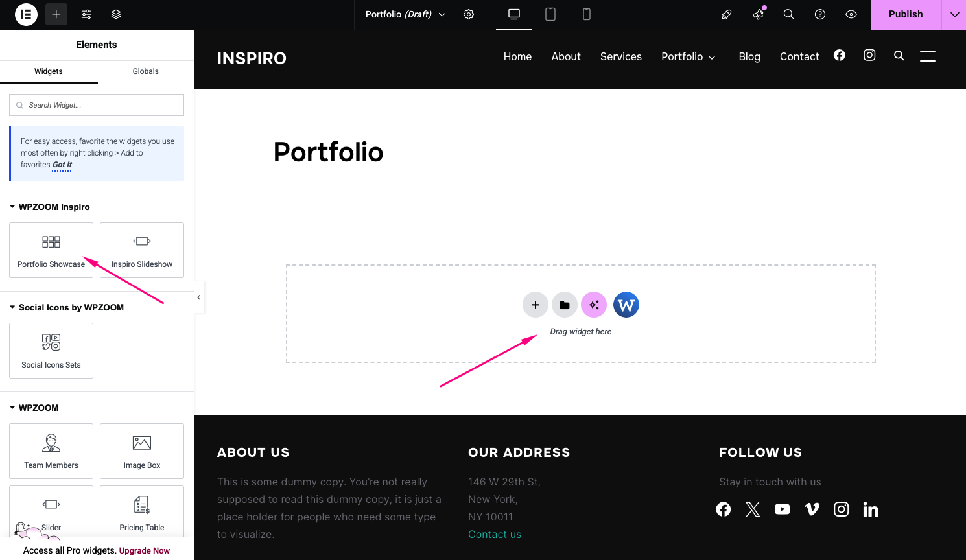Switch to tablet responsive view
Image resolution: width=966 pixels, height=560 pixels.
tap(550, 14)
